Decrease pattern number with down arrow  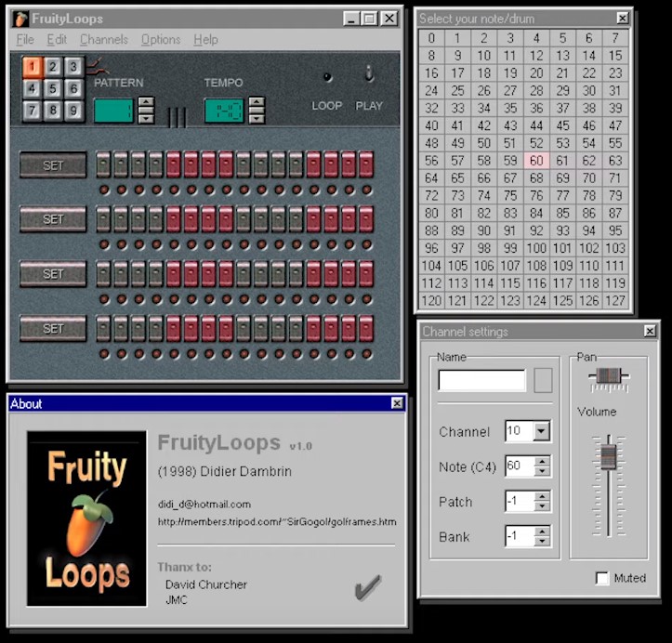click(146, 119)
